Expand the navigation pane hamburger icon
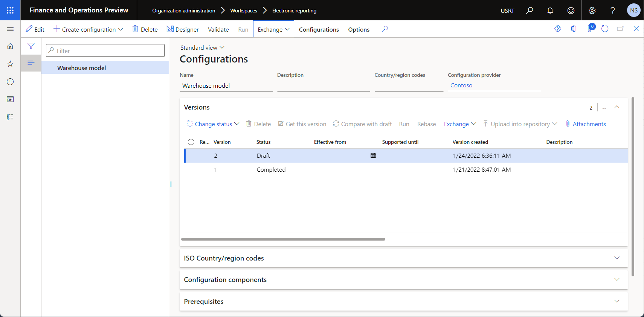 (10, 29)
